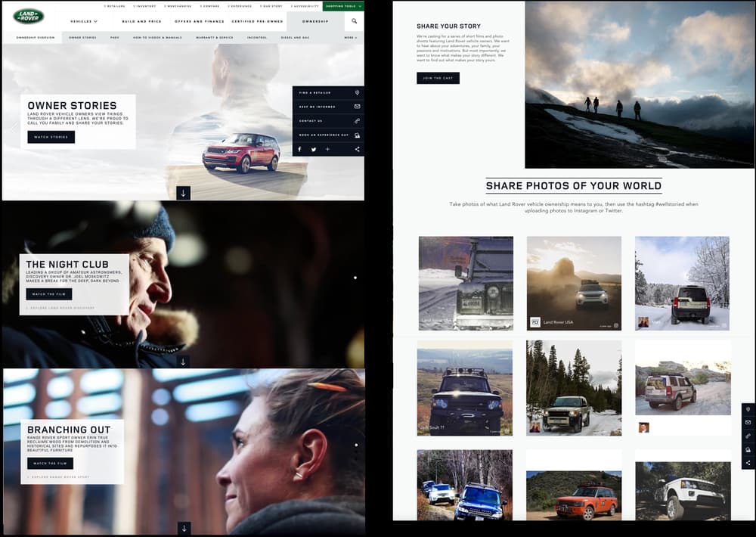Open the photo of SUV among pine trees
This screenshot has height=537, width=756.
(574, 388)
